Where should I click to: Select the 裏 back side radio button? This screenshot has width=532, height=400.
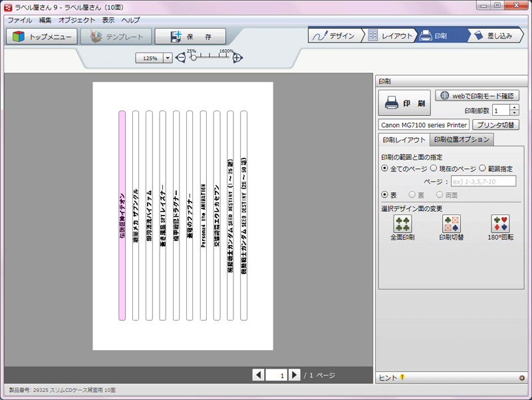(412, 194)
